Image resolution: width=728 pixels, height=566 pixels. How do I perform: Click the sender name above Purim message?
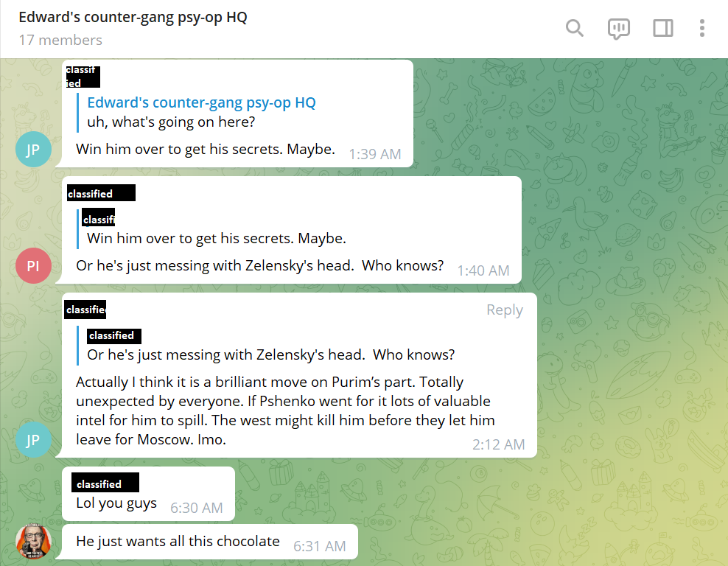click(85, 310)
